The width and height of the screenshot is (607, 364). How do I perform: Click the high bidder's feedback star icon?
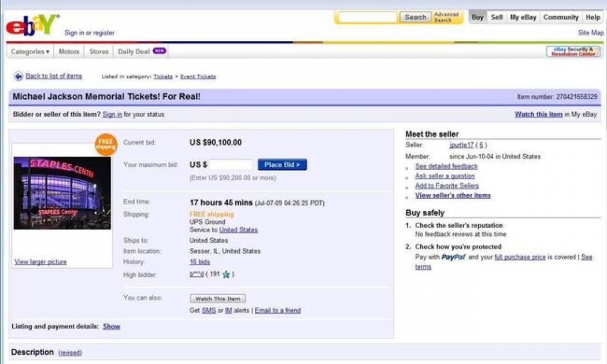click(x=226, y=274)
